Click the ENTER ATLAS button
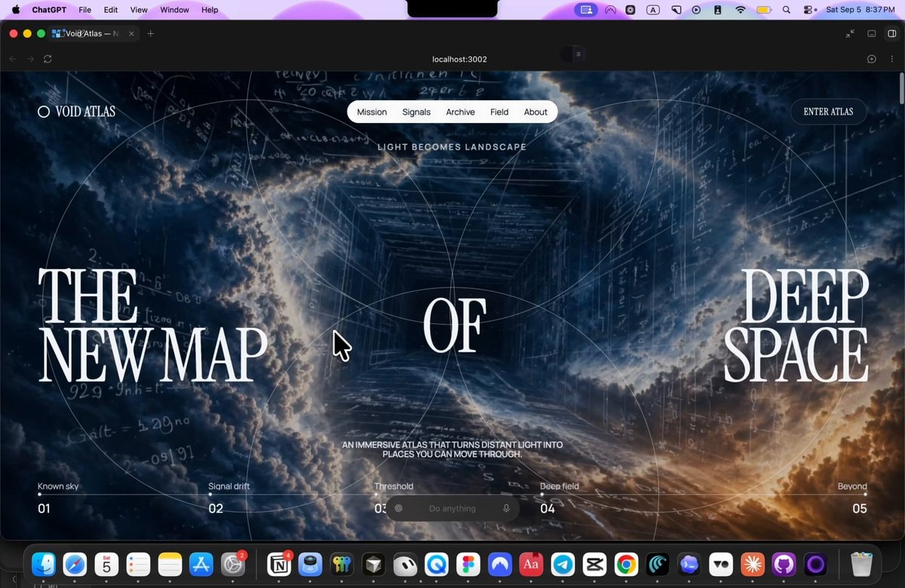This screenshot has width=905, height=588. [828, 112]
